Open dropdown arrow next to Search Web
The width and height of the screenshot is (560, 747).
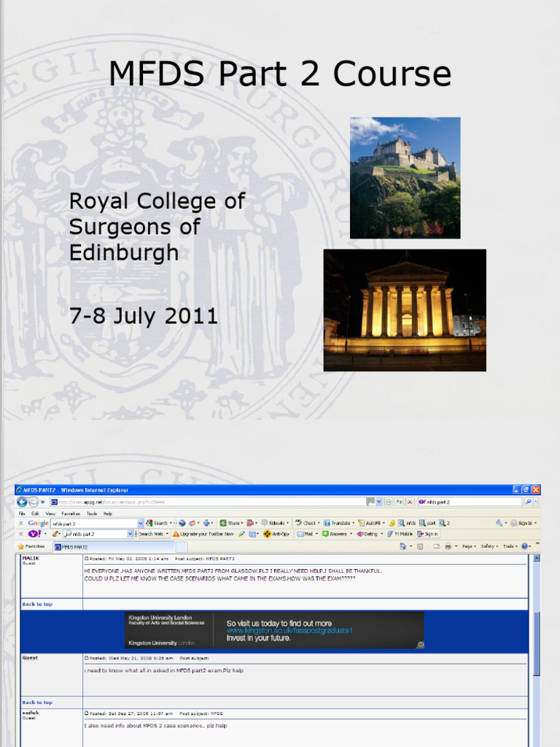coord(167,534)
